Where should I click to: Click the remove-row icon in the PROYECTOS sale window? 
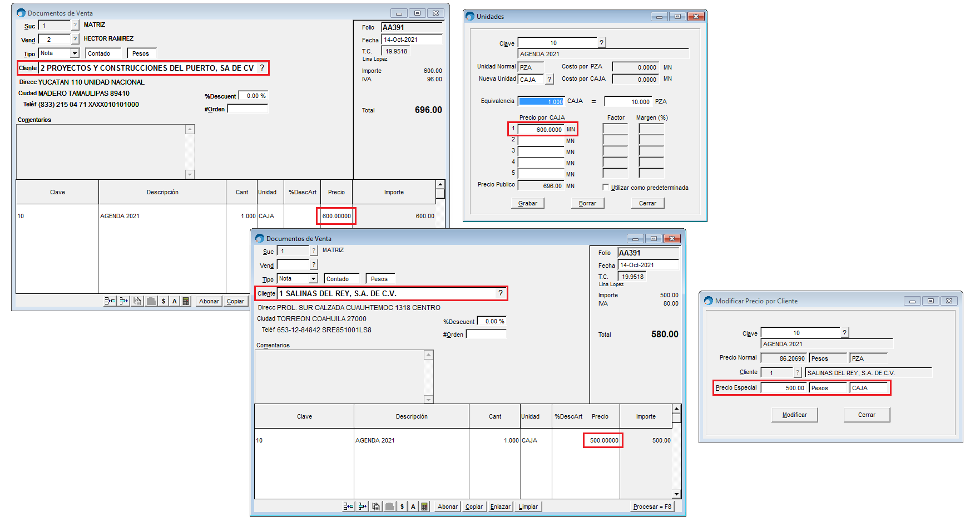124,301
